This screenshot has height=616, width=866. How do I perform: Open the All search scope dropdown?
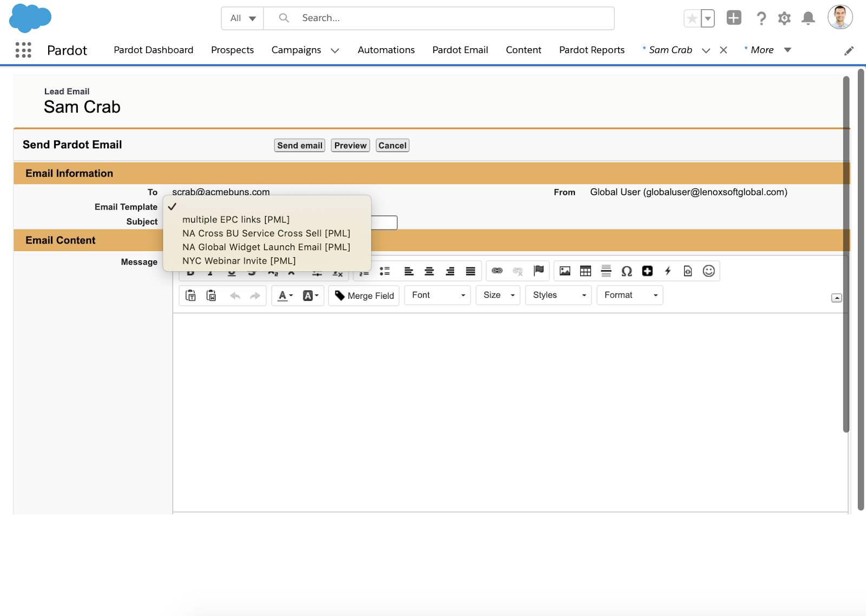tap(242, 18)
